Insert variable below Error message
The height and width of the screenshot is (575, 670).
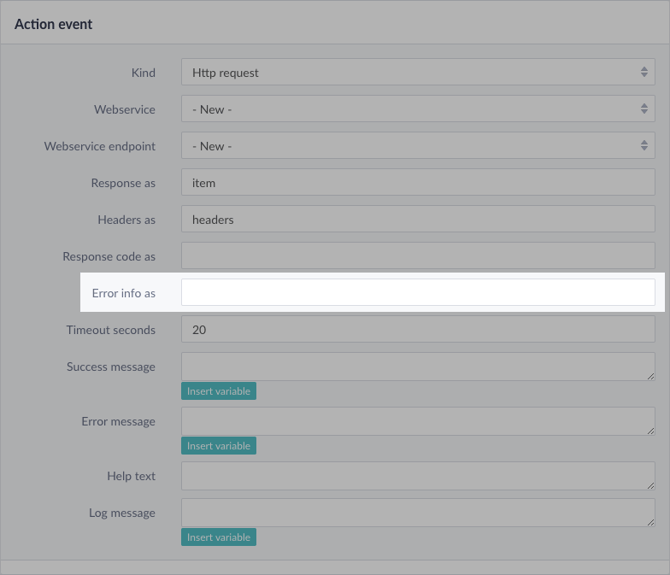point(218,446)
